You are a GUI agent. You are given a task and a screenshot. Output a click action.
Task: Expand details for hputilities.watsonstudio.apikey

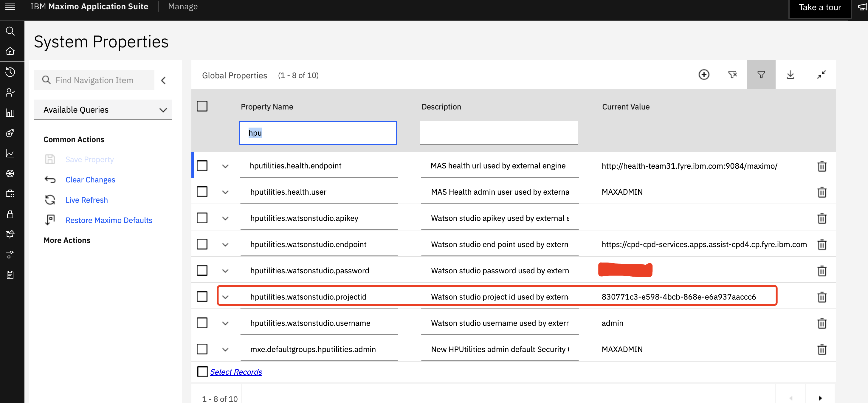click(225, 218)
